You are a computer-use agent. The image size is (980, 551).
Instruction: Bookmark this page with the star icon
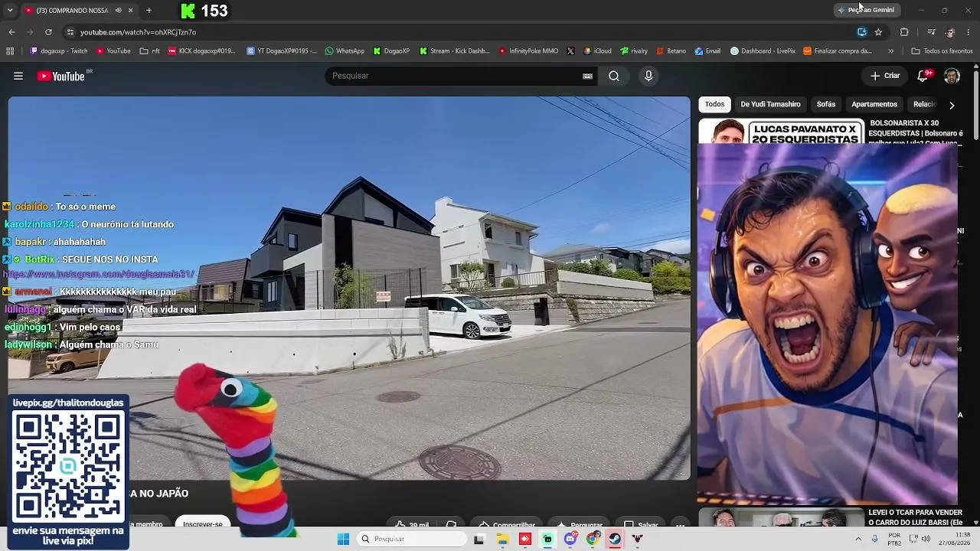click(878, 32)
